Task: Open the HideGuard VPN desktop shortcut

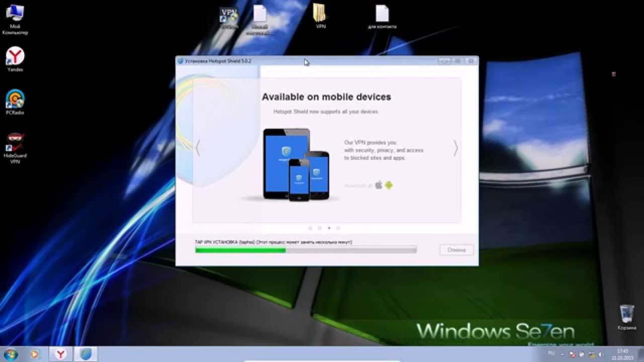Action: pyautogui.click(x=15, y=148)
